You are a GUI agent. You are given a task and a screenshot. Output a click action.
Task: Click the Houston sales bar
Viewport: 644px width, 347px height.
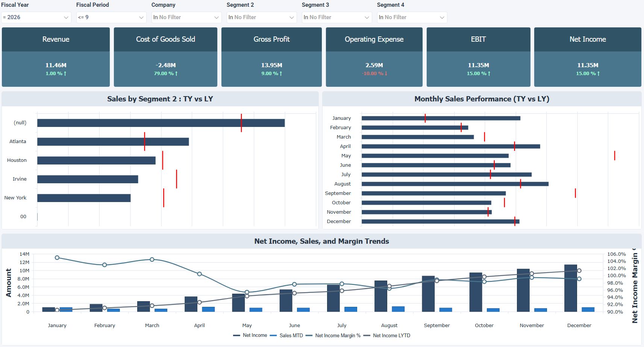tap(96, 160)
